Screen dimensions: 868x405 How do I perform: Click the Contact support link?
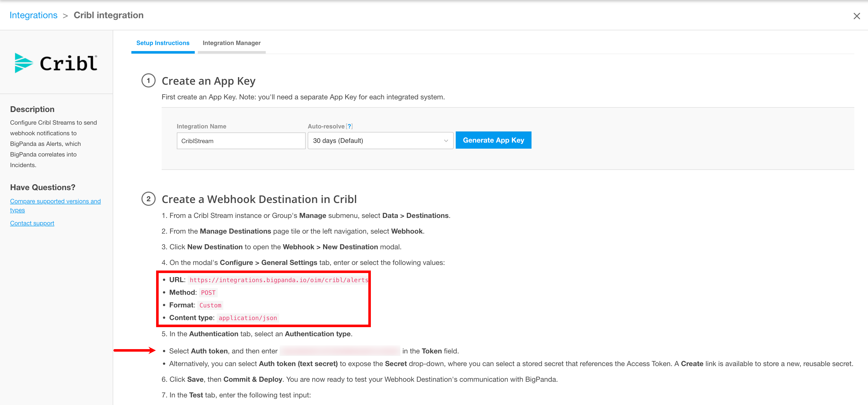pyautogui.click(x=32, y=223)
